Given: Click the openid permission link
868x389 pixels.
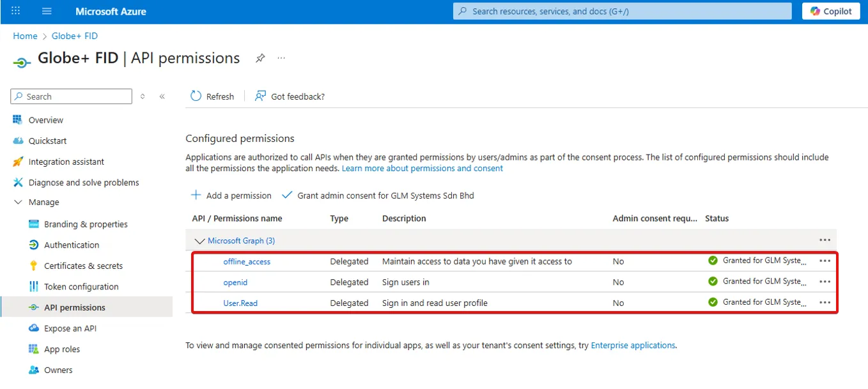Looking at the screenshot, I should [235, 282].
